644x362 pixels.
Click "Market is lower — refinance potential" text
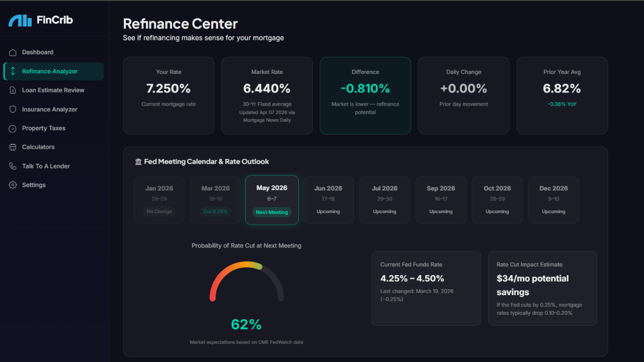(x=365, y=108)
